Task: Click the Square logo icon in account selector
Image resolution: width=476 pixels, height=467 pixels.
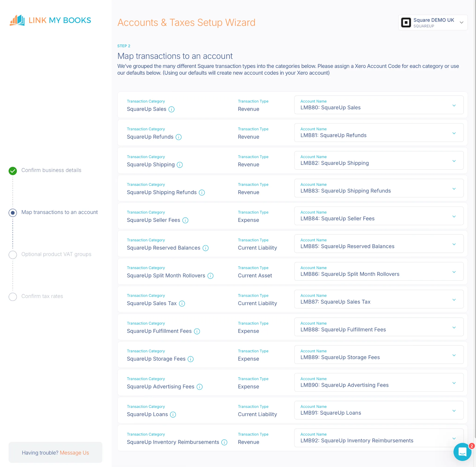Action: [406, 23]
